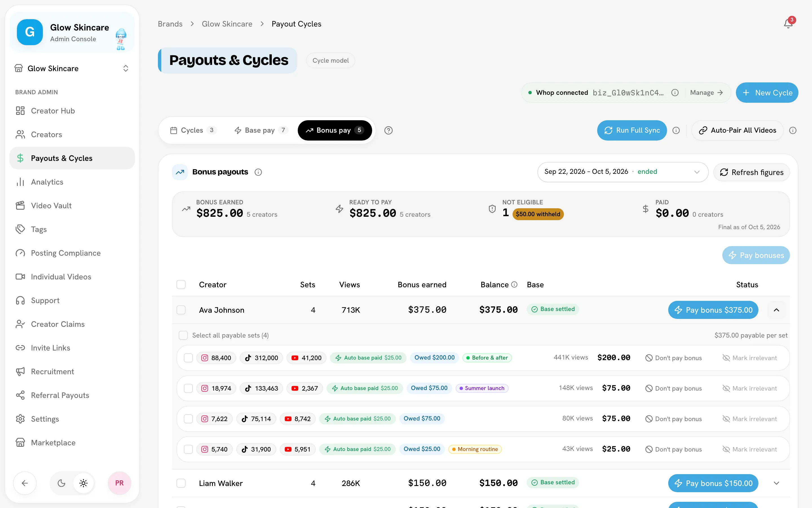The width and height of the screenshot is (812, 508).
Task: Switch to the Base pay tab
Action: (x=261, y=130)
